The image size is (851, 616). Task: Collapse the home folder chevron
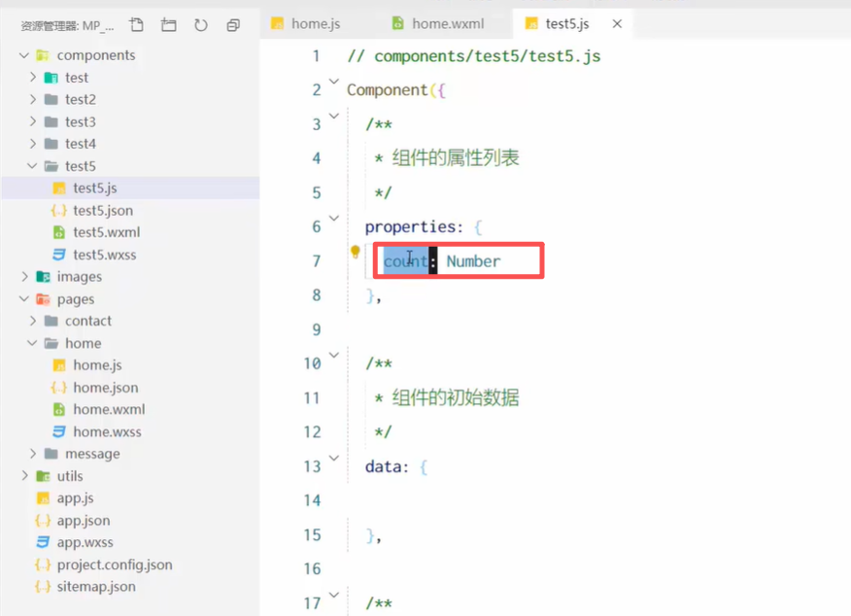click(x=33, y=343)
